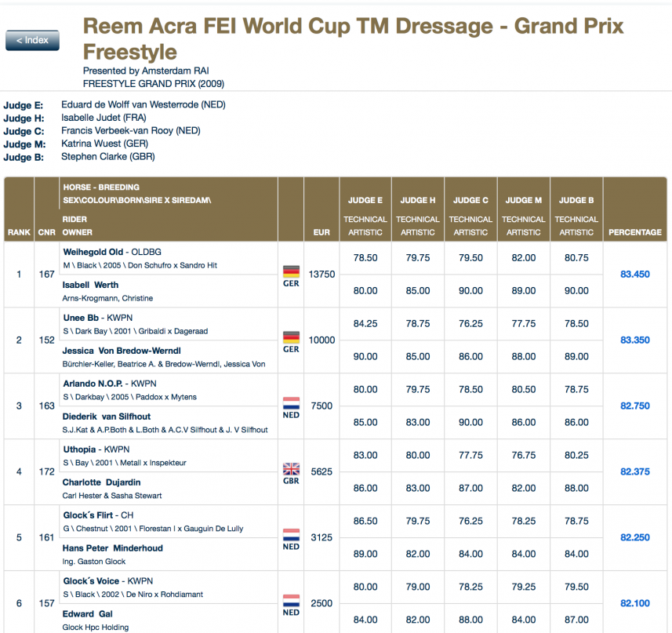Screen dimensions: 672x633
Task: Open rider Isabell Werth profile
Action: (90, 285)
